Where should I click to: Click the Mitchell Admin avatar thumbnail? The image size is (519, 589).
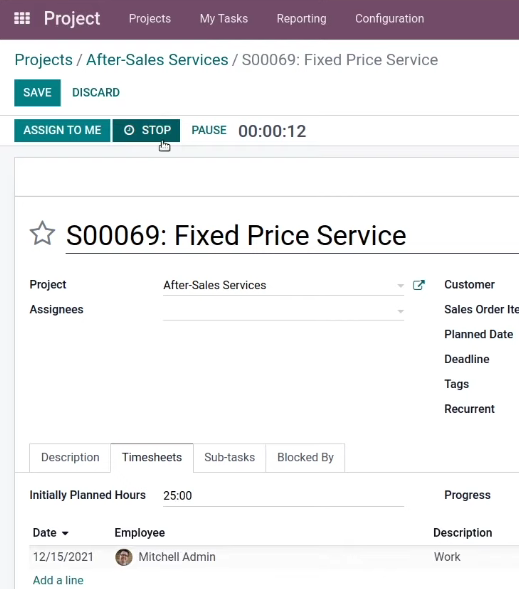(x=124, y=557)
